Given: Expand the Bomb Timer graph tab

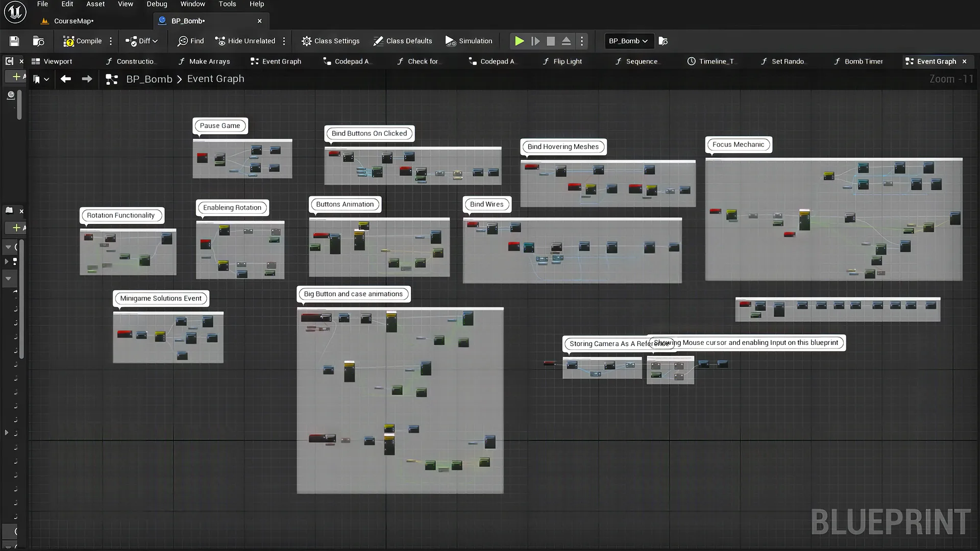Looking at the screenshot, I should (x=864, y=61).
